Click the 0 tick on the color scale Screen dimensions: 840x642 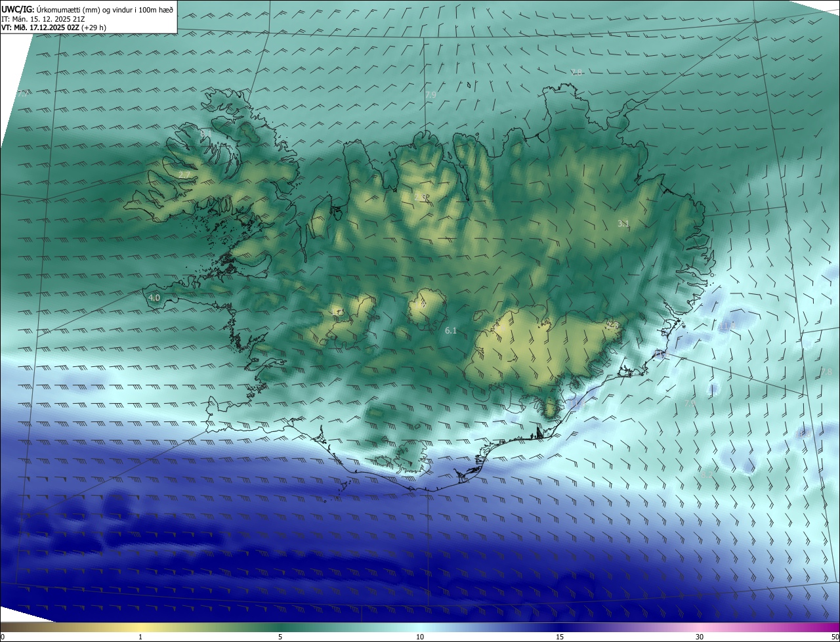pyautogui.click(x=2, y=637)
